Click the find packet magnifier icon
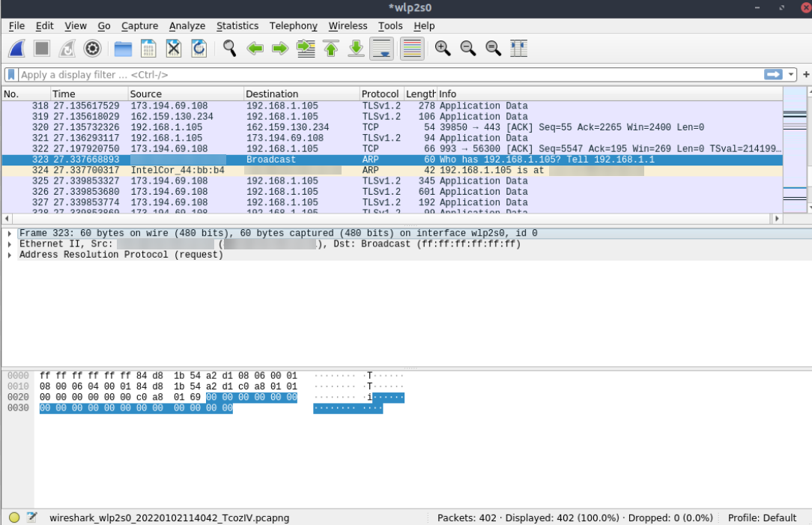This screenshot has width=812, height=525. pyautogui.click(x=230, y=49)
